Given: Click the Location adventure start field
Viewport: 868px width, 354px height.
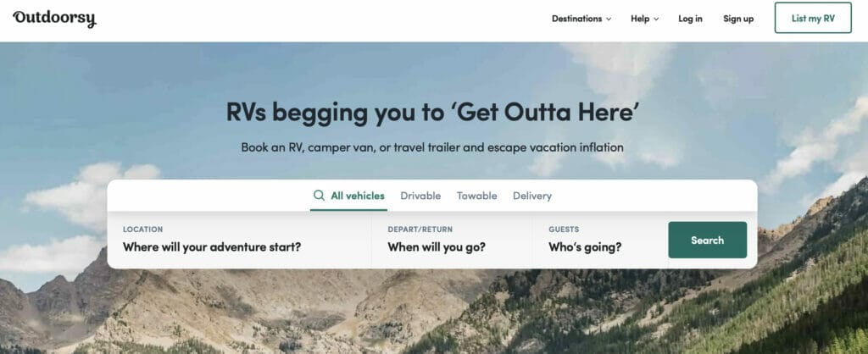Looking at the screenshot, I should pos(240,240).
